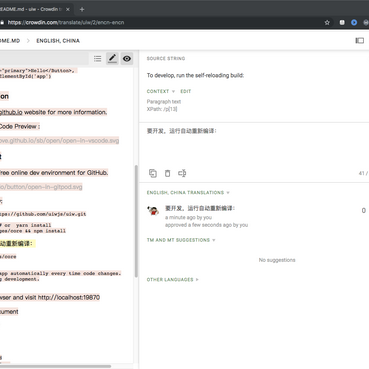Collapse ENGLISH, CHINA TRANSLATIONS section

(x=188, y=193)
